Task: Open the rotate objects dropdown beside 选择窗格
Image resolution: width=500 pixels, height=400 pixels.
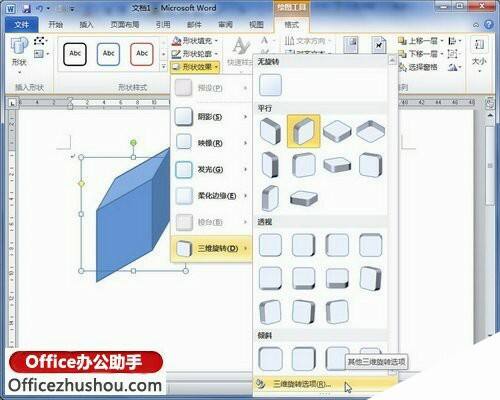Action: tap(454, 67)
